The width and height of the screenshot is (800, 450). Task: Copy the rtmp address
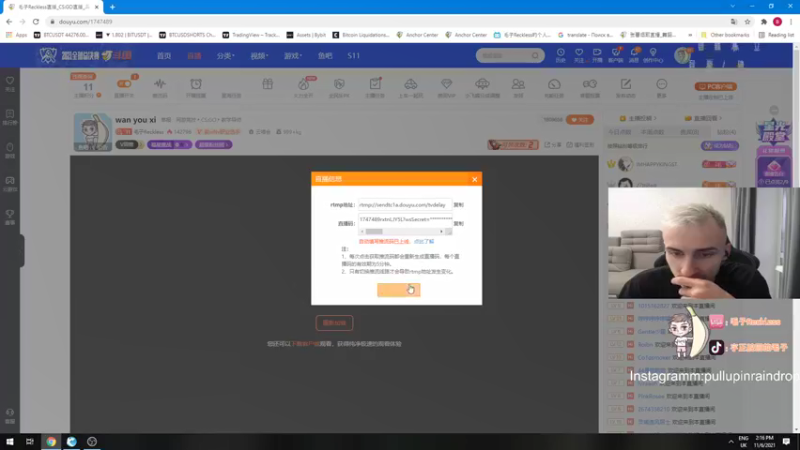459,205
